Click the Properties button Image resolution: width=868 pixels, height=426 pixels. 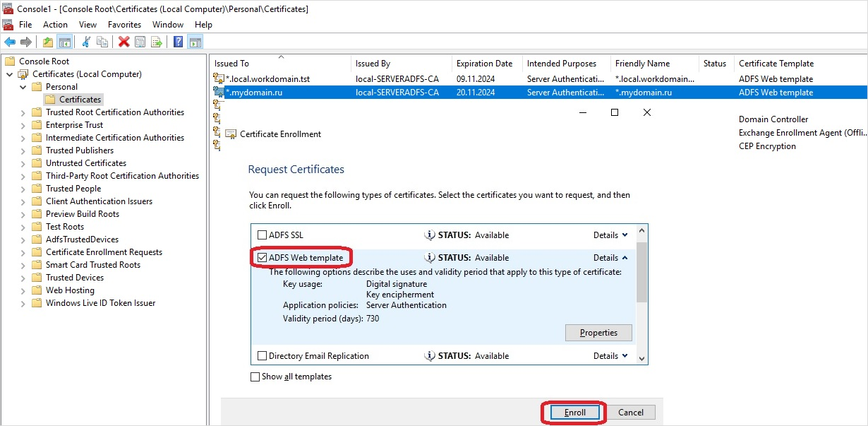[x=598, y=333]
